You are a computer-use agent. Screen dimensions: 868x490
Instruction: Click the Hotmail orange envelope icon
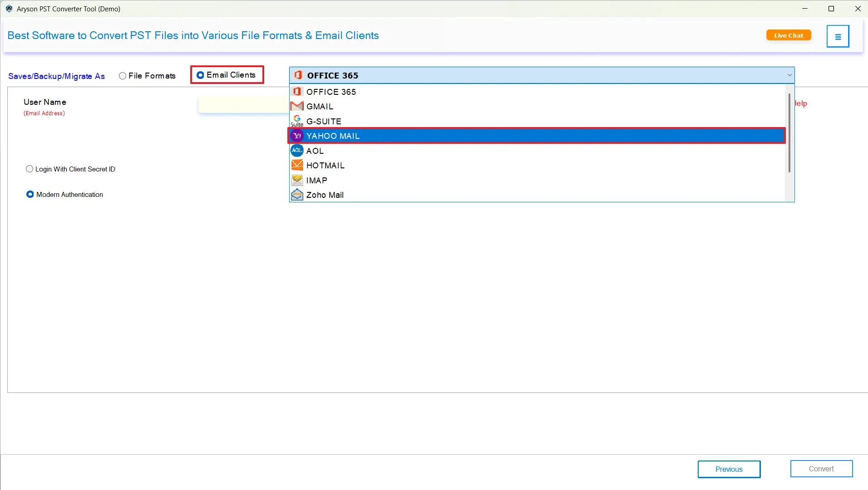(x=297, y=165)
